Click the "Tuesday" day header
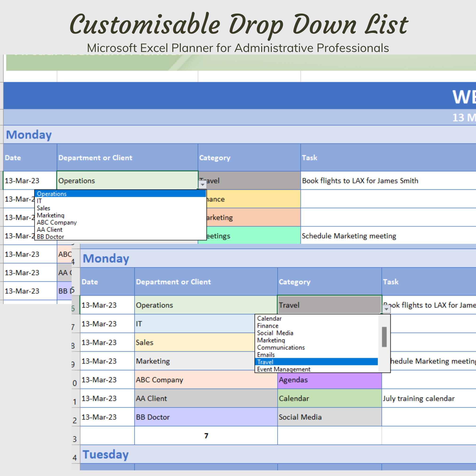This screenshot has height=476, width=476. pos(106,455)
